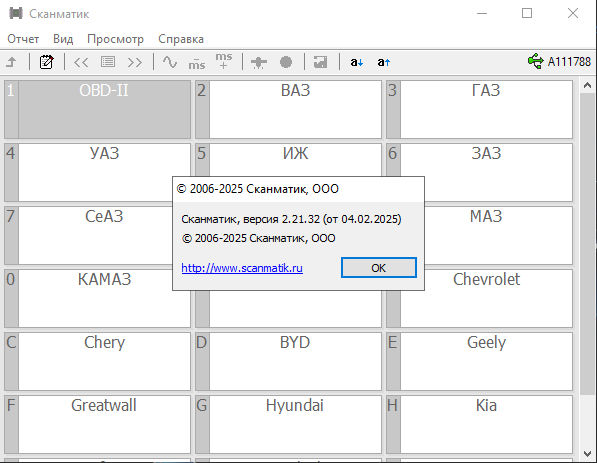
Task: Open the Вид menu
Action: [63, 39]
